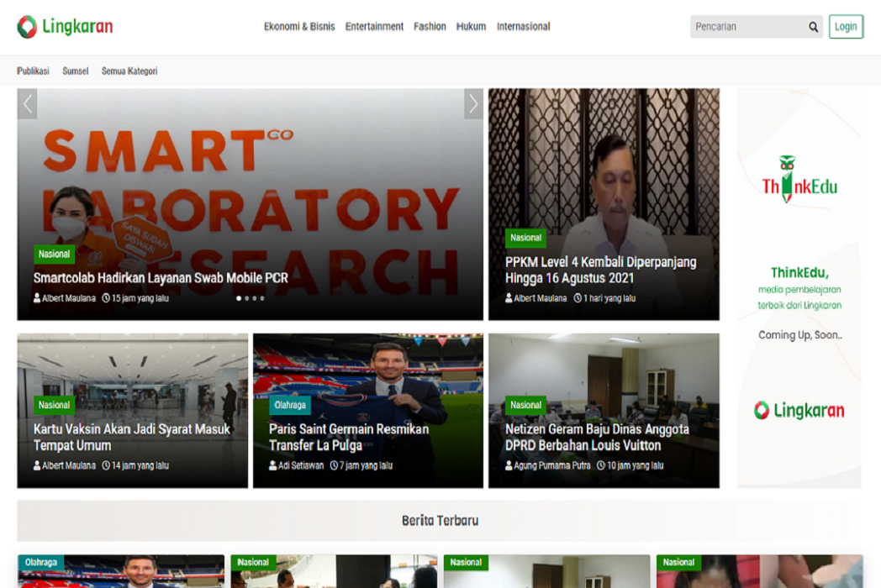Open Fashion category
881x588 pixels.
point(430,26)
